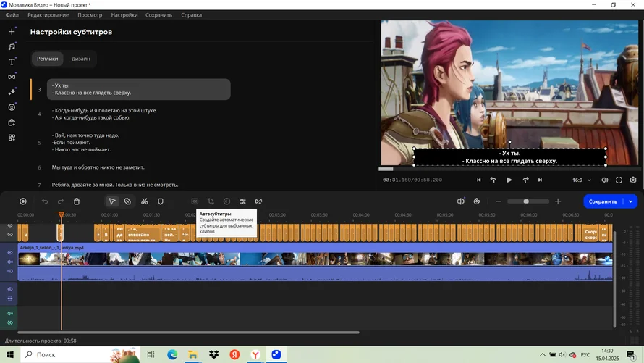Mute the Arkejn video track audio
The width and height of the screenshot is (644, 363).
point(10,262)
